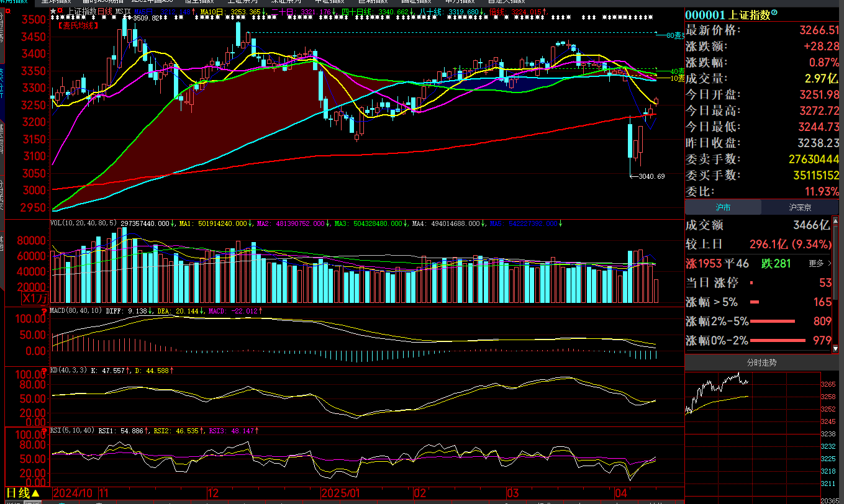Click the 今日开盘 value 3251.98
The height and width of the screenshot is (504, 844).
[819, 95]
